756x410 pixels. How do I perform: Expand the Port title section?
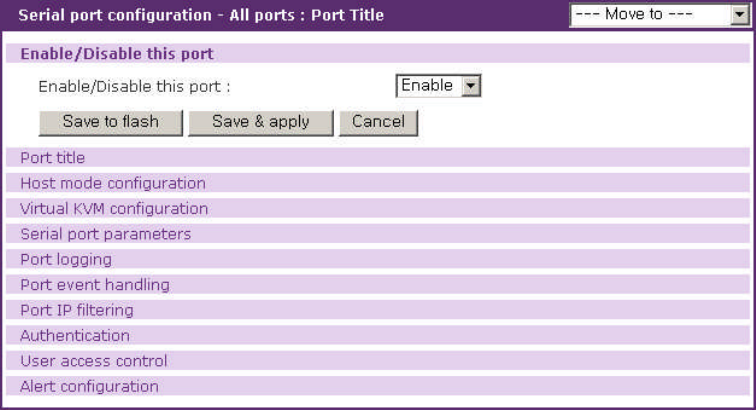tap(53, 158)
